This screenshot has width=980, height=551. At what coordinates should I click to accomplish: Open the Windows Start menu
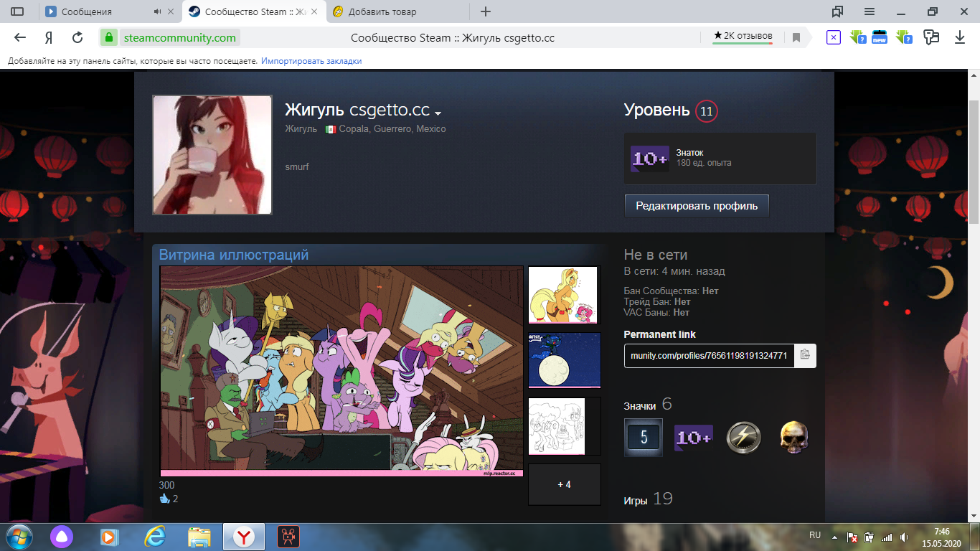coord(19,537)
